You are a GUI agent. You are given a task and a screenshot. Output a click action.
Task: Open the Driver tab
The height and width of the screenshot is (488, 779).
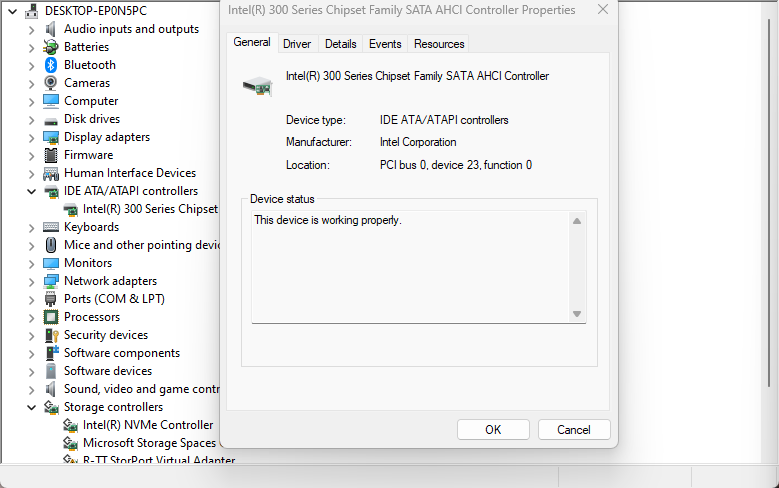pyautogui.click(x=297, y=44)
